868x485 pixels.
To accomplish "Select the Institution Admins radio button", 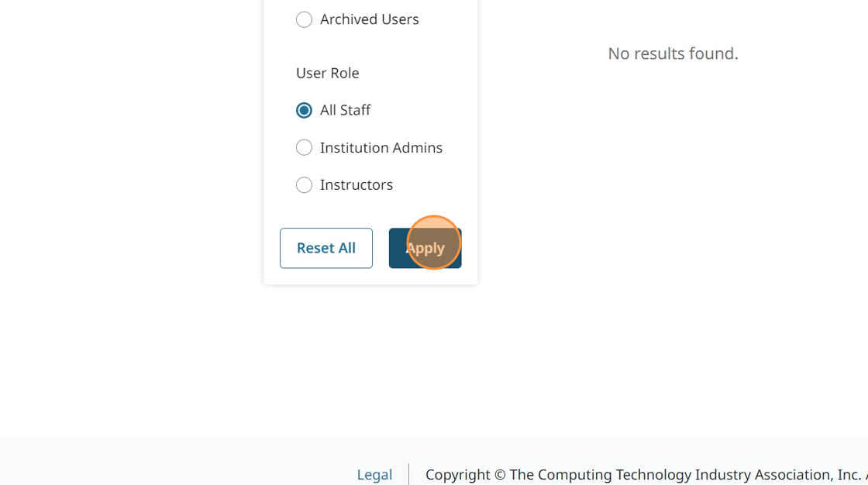I will coord(304,147).
